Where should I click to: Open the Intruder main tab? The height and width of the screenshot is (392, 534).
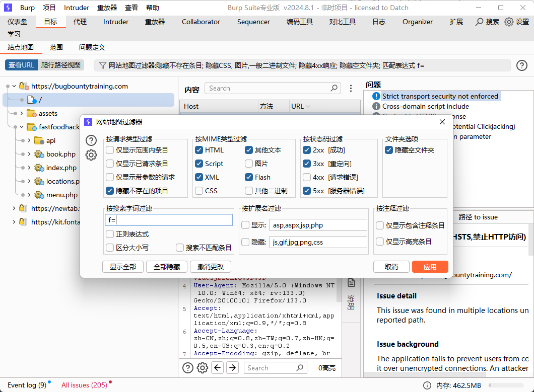point(116,22)
